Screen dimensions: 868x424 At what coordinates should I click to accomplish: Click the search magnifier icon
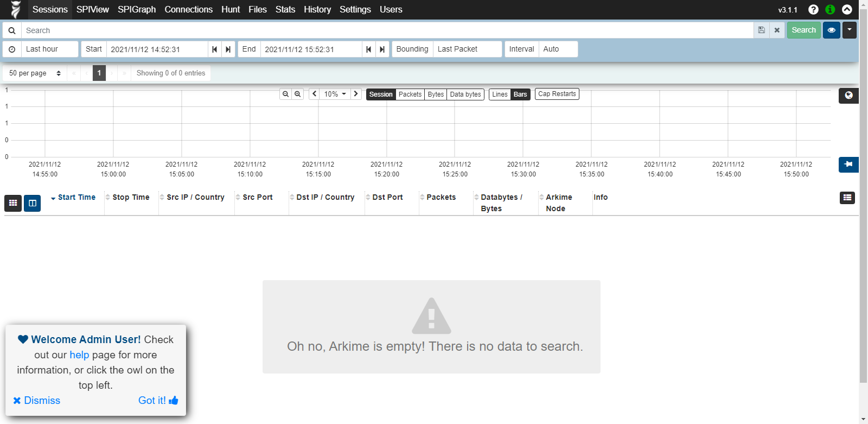click(12, 30)
